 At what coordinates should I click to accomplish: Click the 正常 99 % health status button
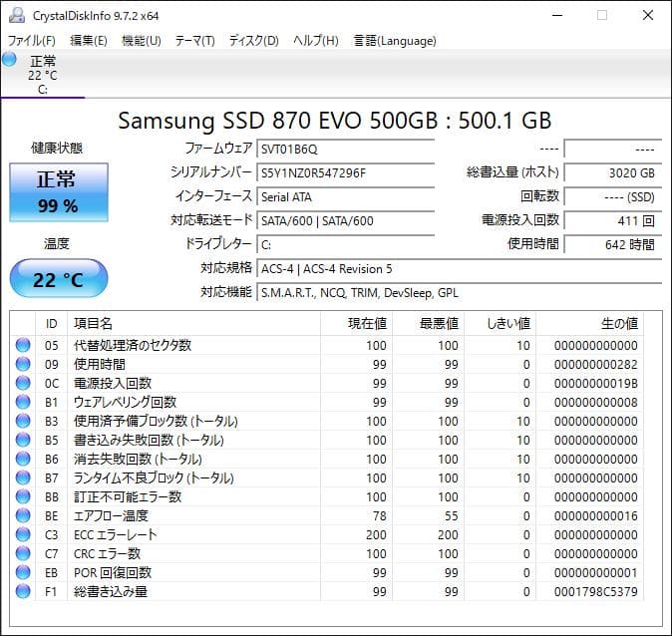click(x=59, y=192)
